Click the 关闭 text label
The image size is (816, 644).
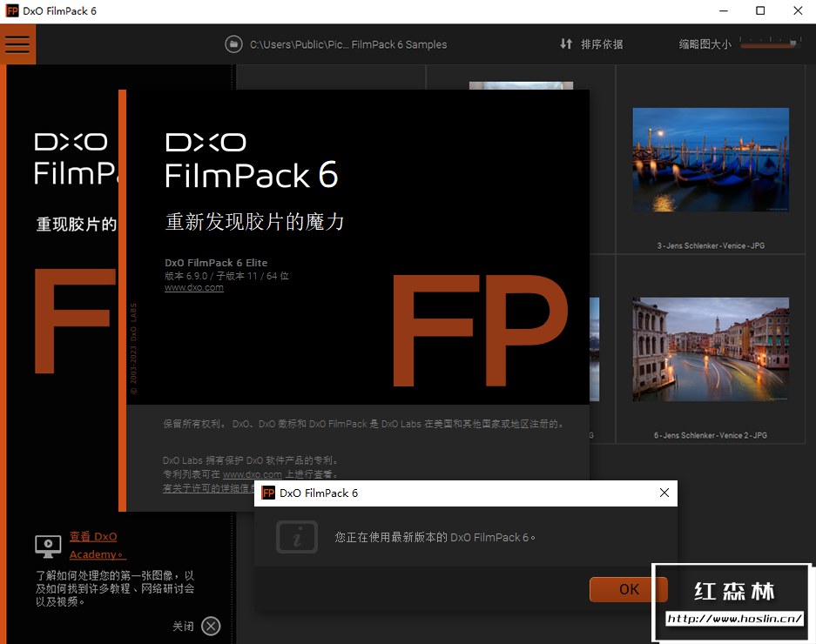183,627
